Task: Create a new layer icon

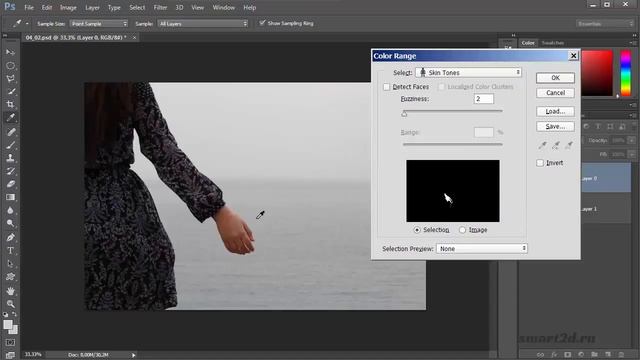Action: 608,355
